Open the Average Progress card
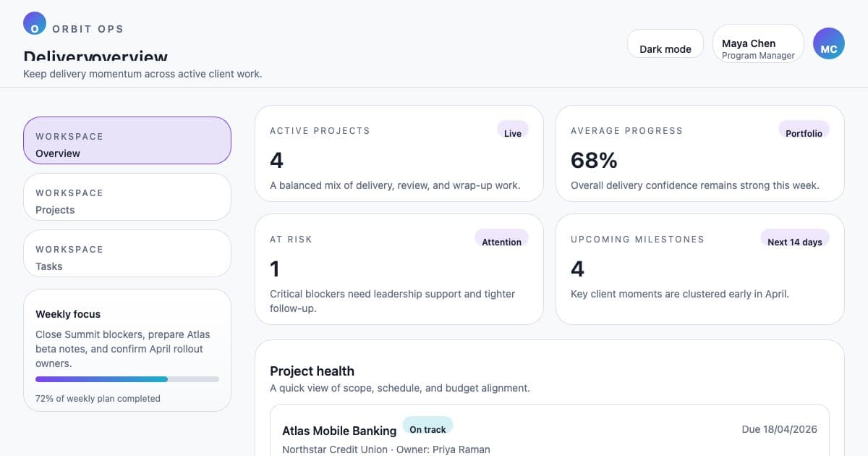Image resolution: width=868 pixels, height=456 pixels. pos(700,153)
